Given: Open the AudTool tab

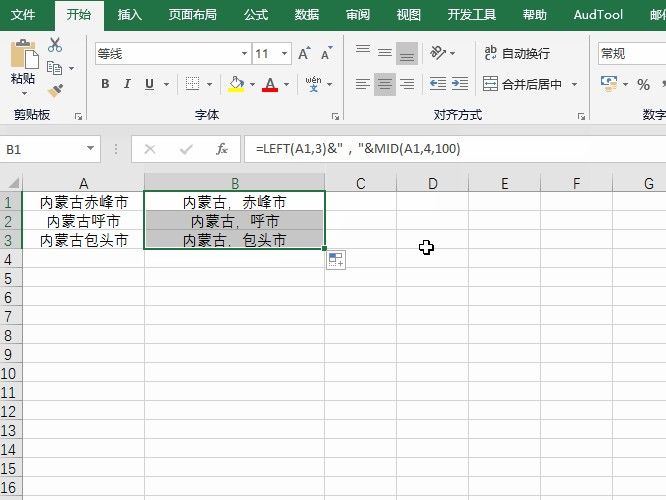Looking at the screenshot, I should pos(598,15).
